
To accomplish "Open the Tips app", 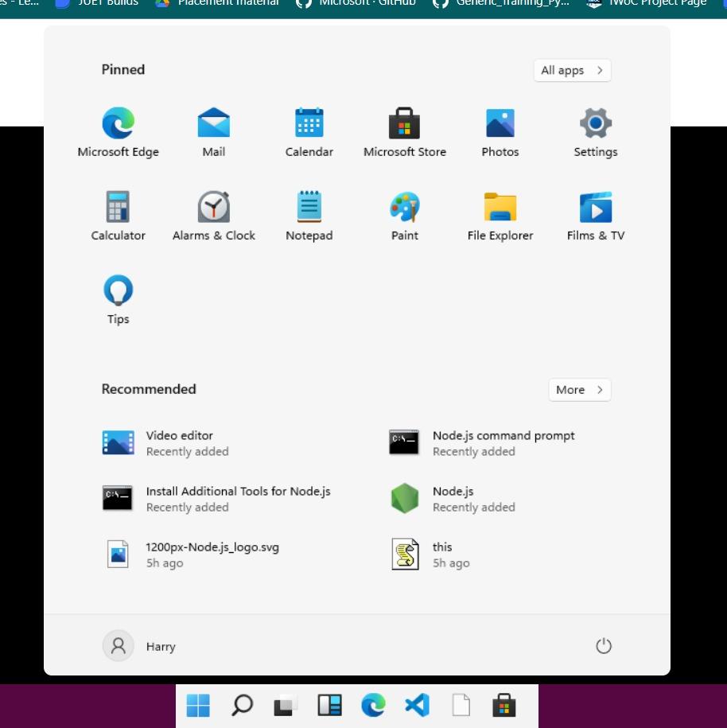I will click(x=118, y=298).
